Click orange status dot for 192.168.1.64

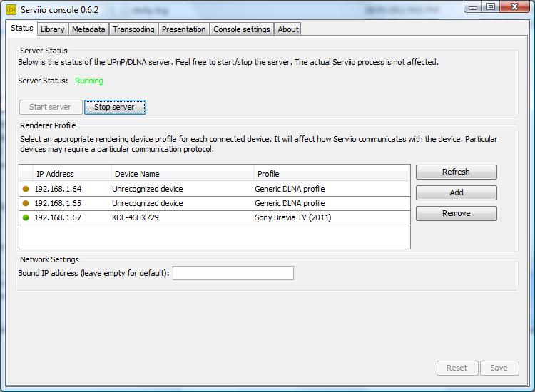click(26, 189)
